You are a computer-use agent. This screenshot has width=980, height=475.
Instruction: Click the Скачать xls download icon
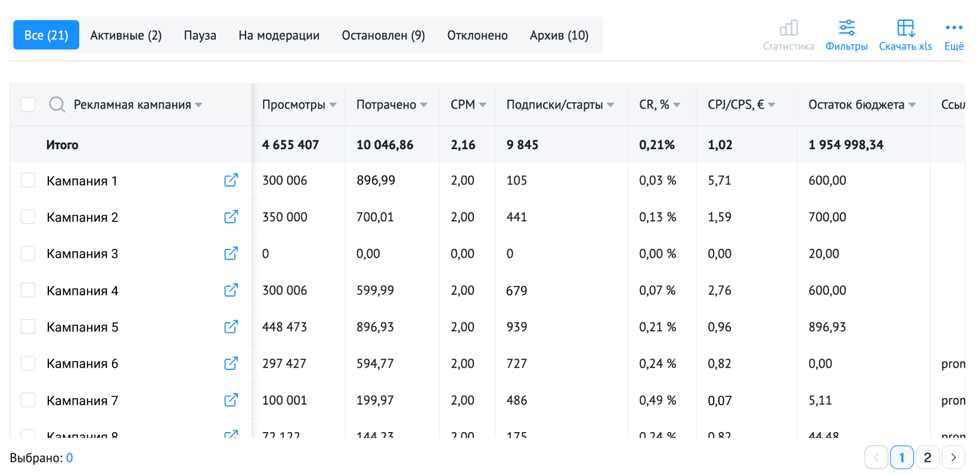coord(905,28)
